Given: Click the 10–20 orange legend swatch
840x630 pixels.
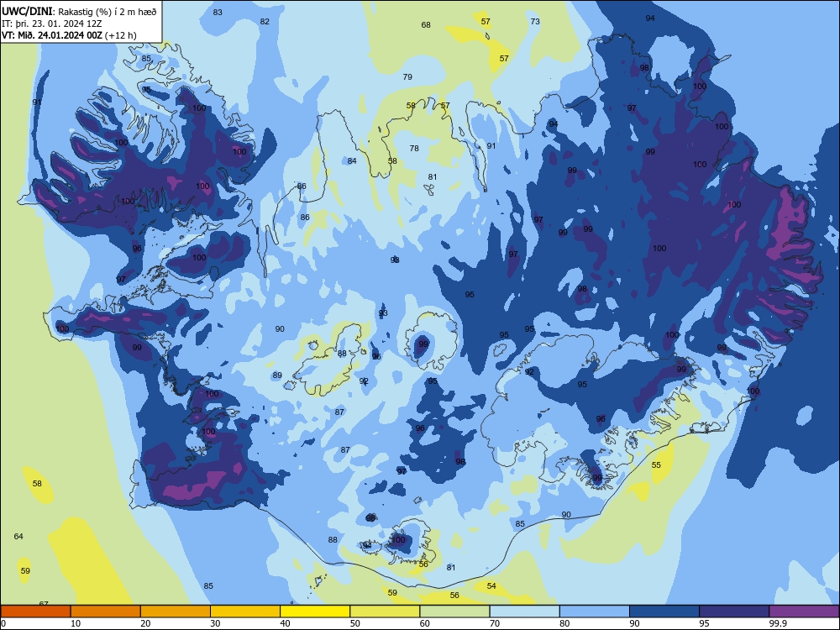Looking at the screenshot, I should (106, 612).
